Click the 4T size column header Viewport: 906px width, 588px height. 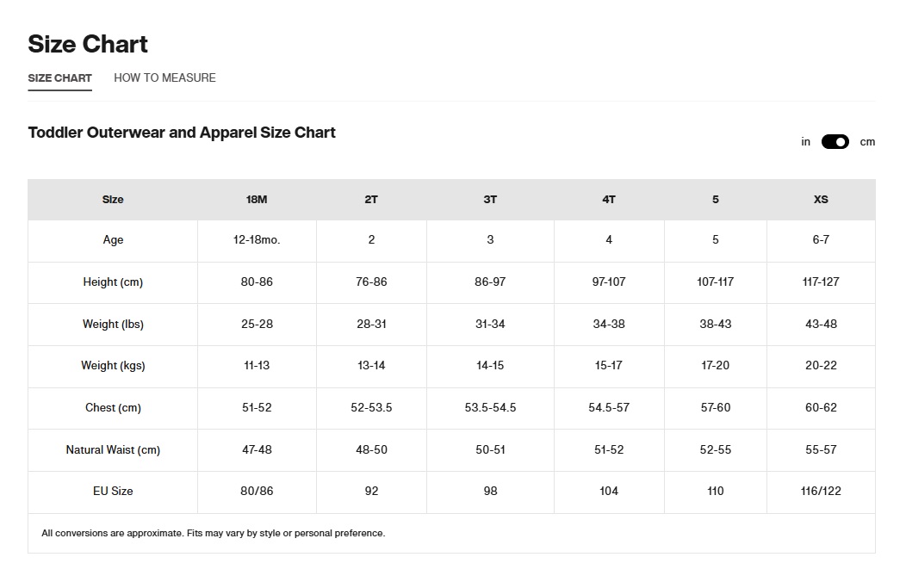[609, 200]
